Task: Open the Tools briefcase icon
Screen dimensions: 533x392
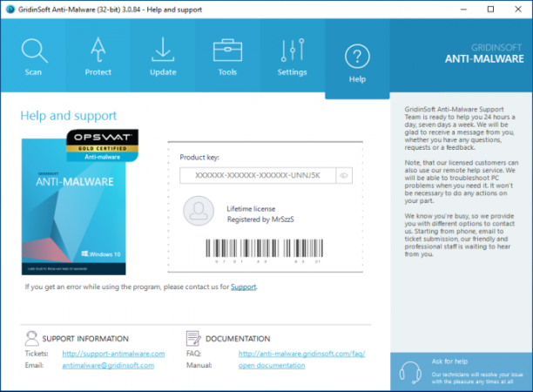Action: 227,51
